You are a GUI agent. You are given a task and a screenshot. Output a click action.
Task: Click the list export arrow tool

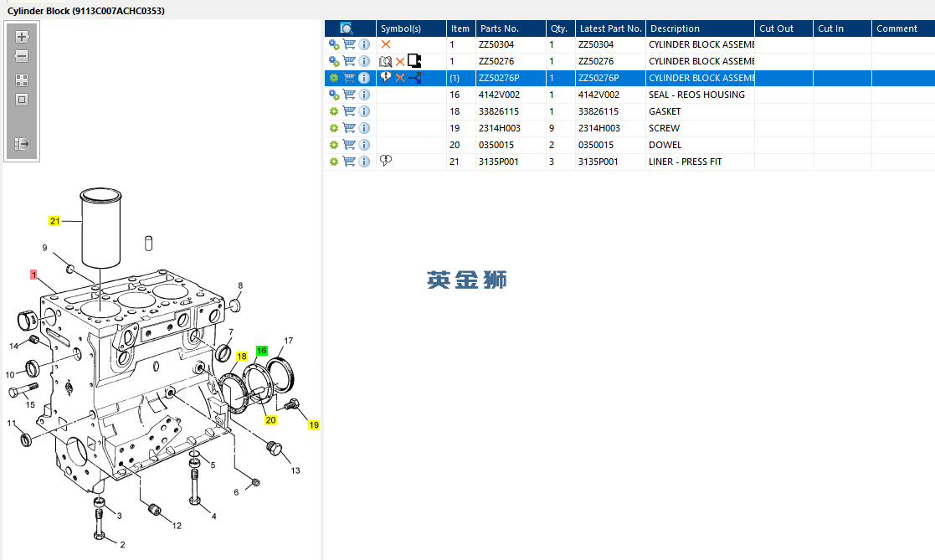[22, 144]
